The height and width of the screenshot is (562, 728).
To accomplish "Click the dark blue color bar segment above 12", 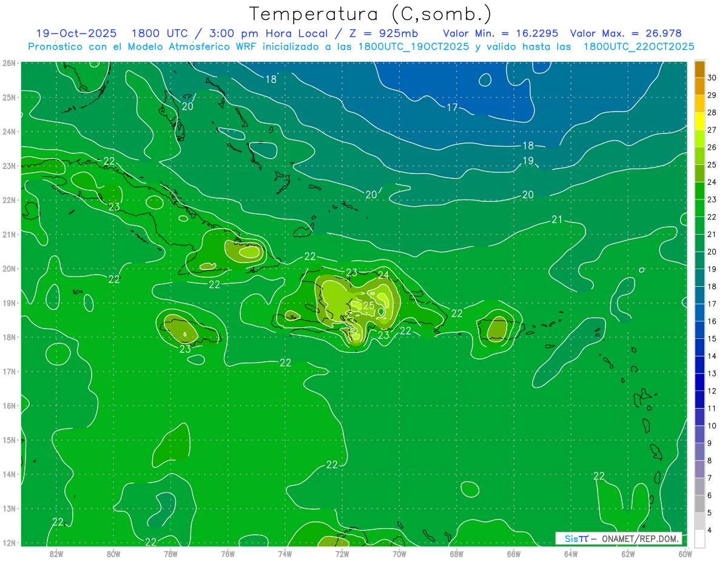I will (x=699, y=382).
